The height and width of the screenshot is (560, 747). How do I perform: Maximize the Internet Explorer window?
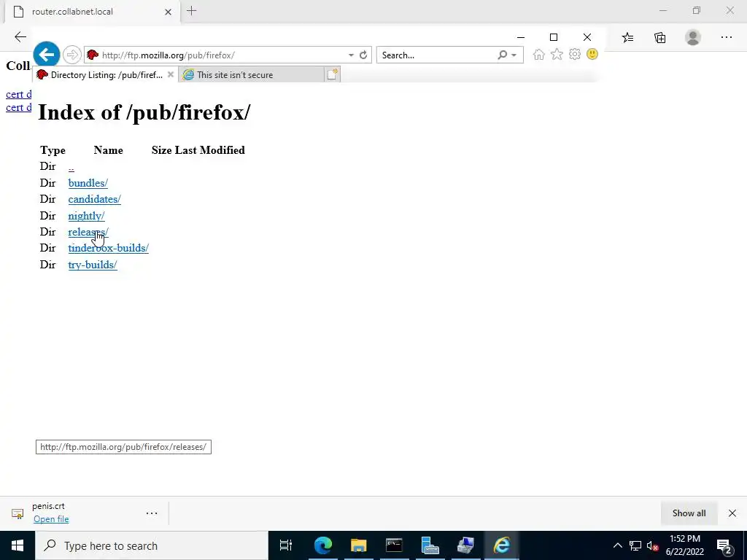554,37
